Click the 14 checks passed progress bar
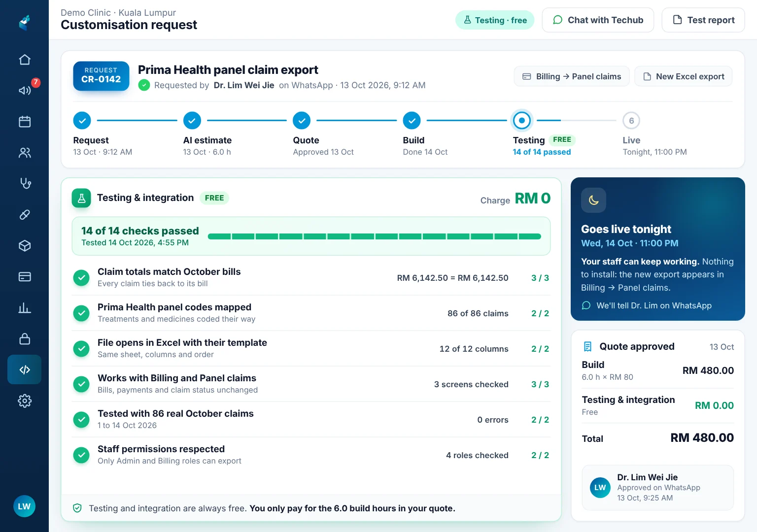757x532 pixels. (375, 236)
